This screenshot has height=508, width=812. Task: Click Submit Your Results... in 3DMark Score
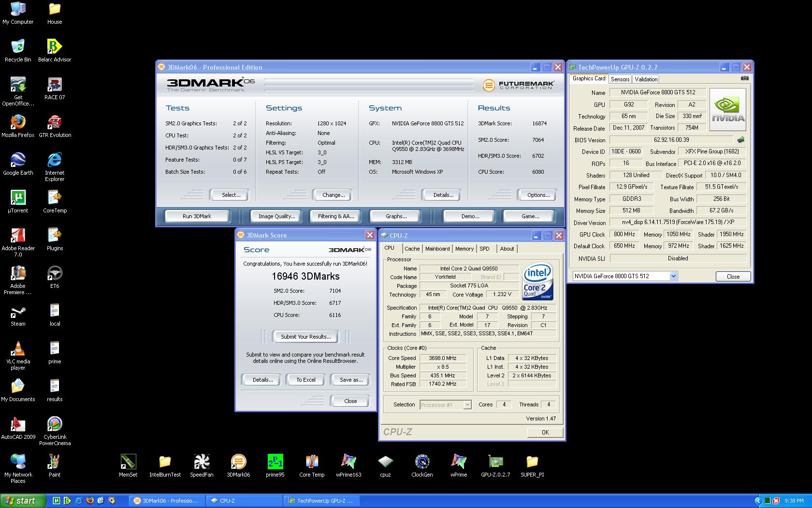click(x=305, y=337)
